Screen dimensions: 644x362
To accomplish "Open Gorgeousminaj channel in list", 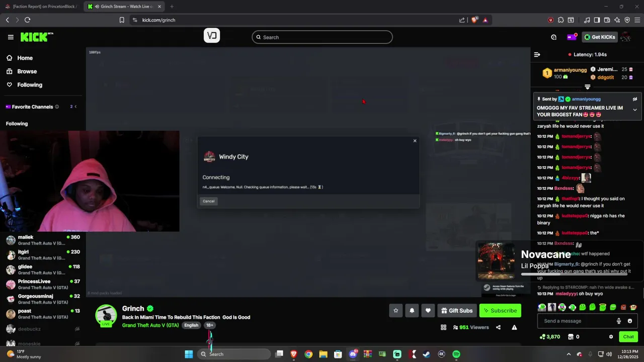I will pos(43,299).
